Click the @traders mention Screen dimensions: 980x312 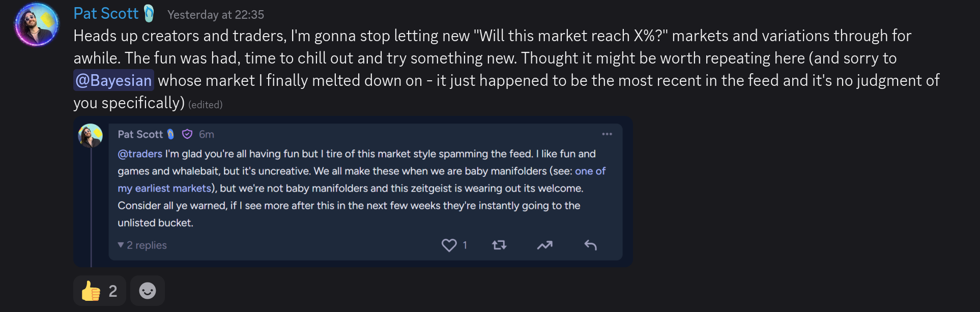point(140,154)
